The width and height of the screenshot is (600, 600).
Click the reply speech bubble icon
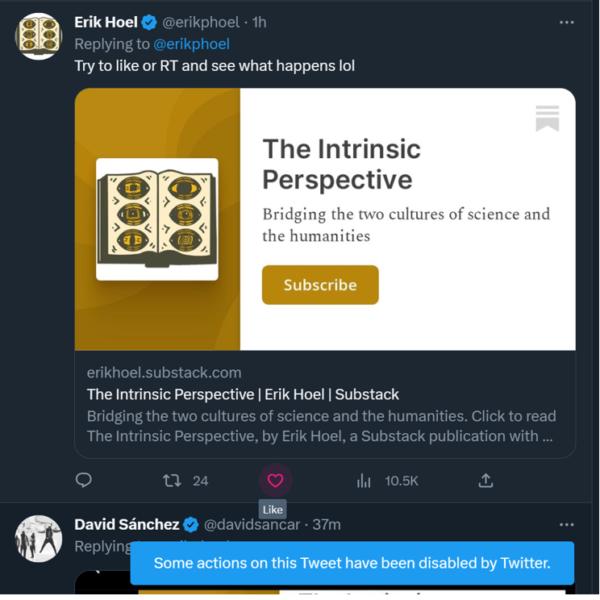click(83, 480)
